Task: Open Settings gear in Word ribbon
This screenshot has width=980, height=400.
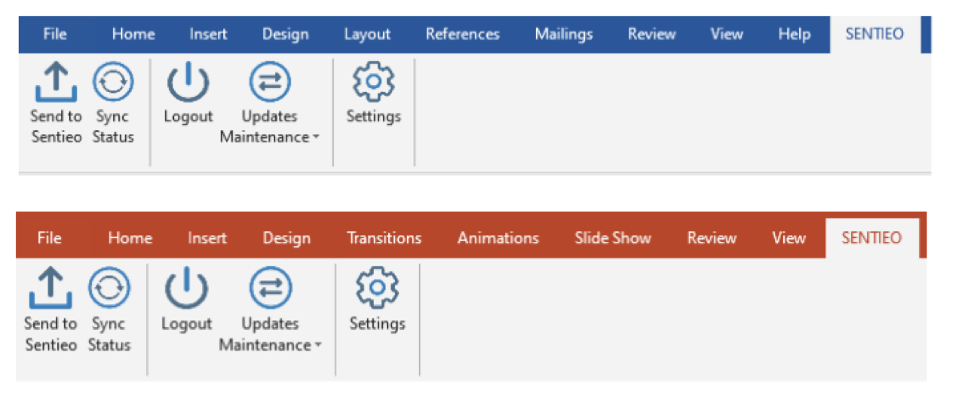Action: click(374, 82)
